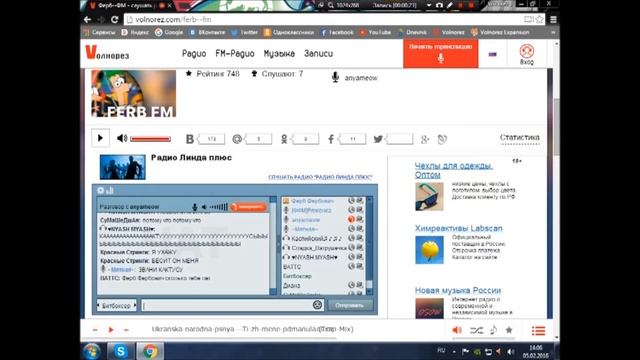Open the YouTube bookmark
The width and height of the screenshot is (640, 360).
pyautogui.click(x=375, y=32)
